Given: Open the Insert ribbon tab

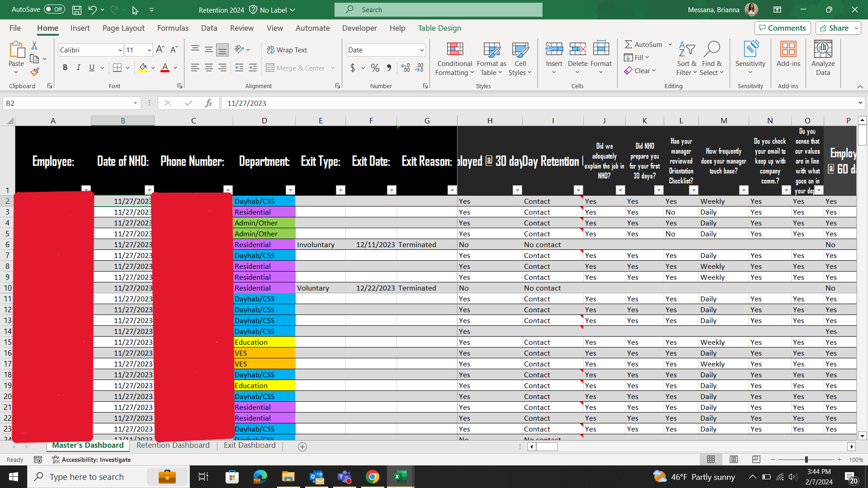Looking at the screenshot, I should click(80, 28).
